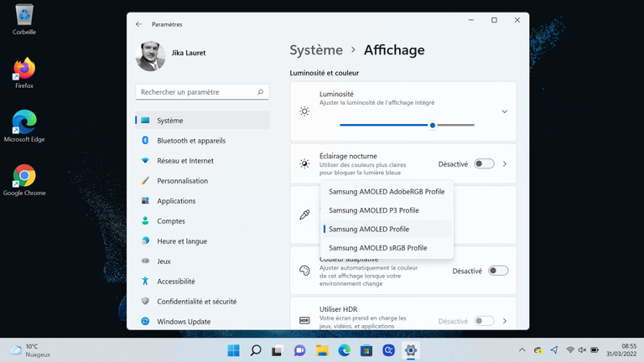Viewport: 644px width, 362px height.
Task: Click the Wi-Fi tray icon
Action: coord(570,349)
